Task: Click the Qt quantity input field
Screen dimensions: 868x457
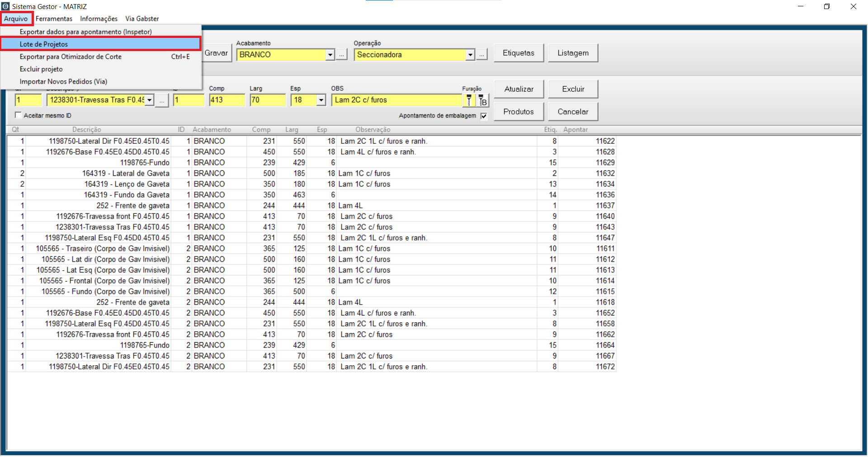Action: (x=28, y=100)
